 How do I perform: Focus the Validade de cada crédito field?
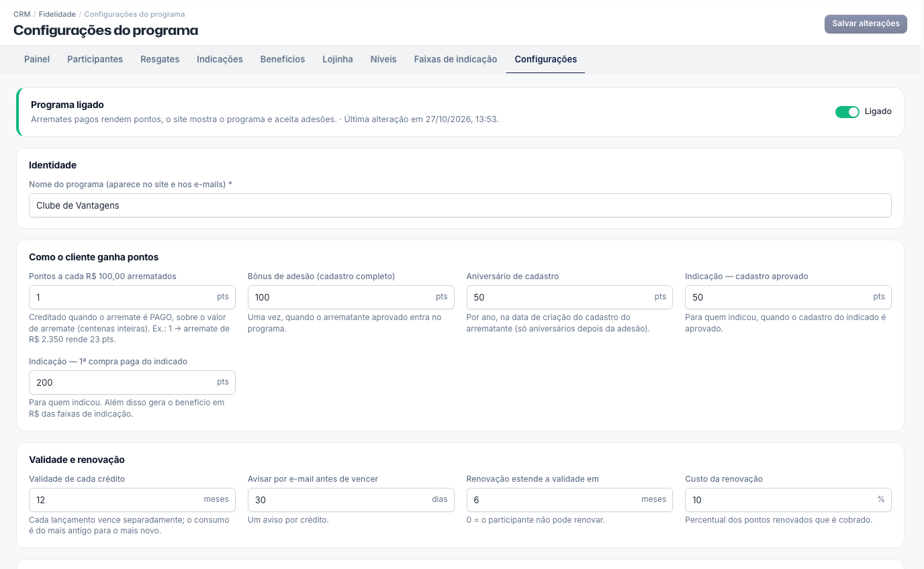pyautogui.click(x=132, y=500)
